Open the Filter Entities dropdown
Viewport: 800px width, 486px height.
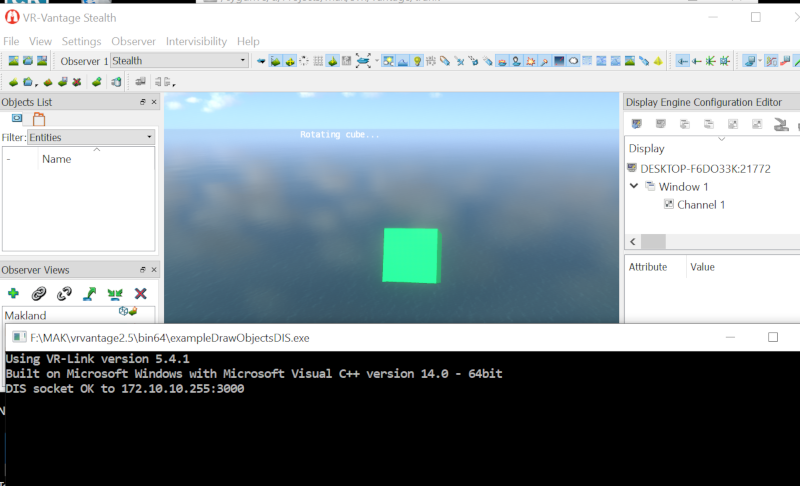[91, 137]
